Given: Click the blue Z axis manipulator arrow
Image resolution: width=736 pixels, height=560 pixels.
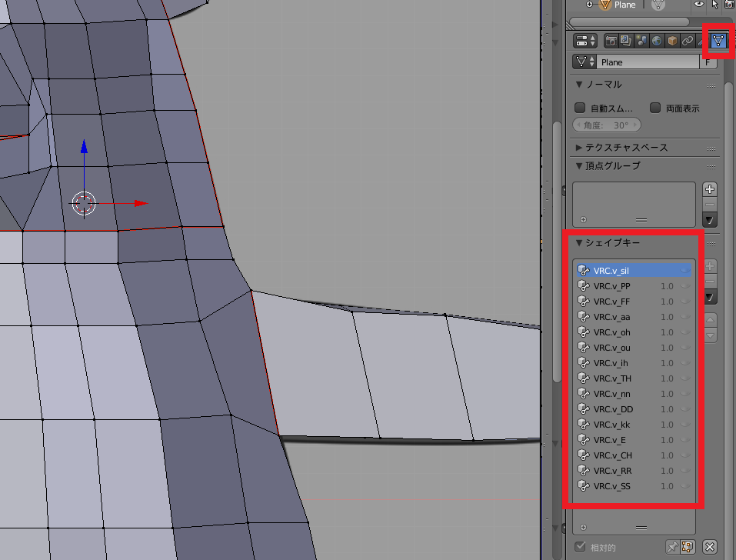Looking at the screenshot, I should point(84,146).
